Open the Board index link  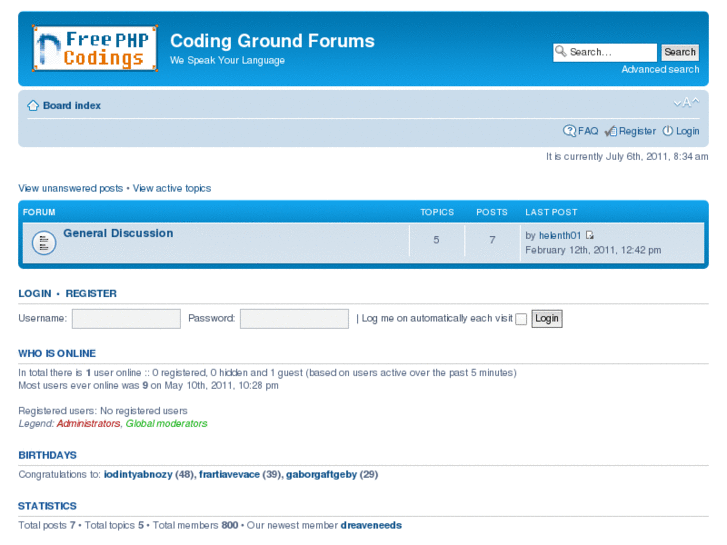[72, 106]
